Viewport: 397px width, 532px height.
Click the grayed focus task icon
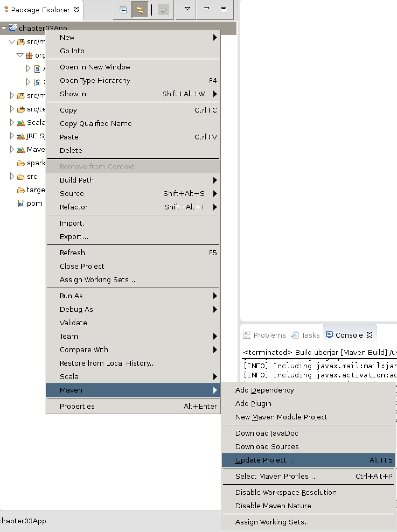[163, 10]
